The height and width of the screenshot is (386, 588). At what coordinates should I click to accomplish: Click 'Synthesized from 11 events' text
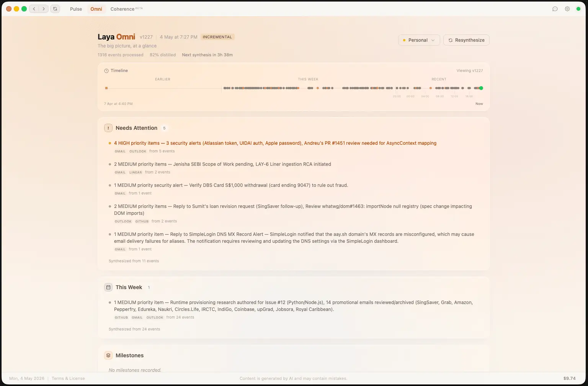coord(134,261)
